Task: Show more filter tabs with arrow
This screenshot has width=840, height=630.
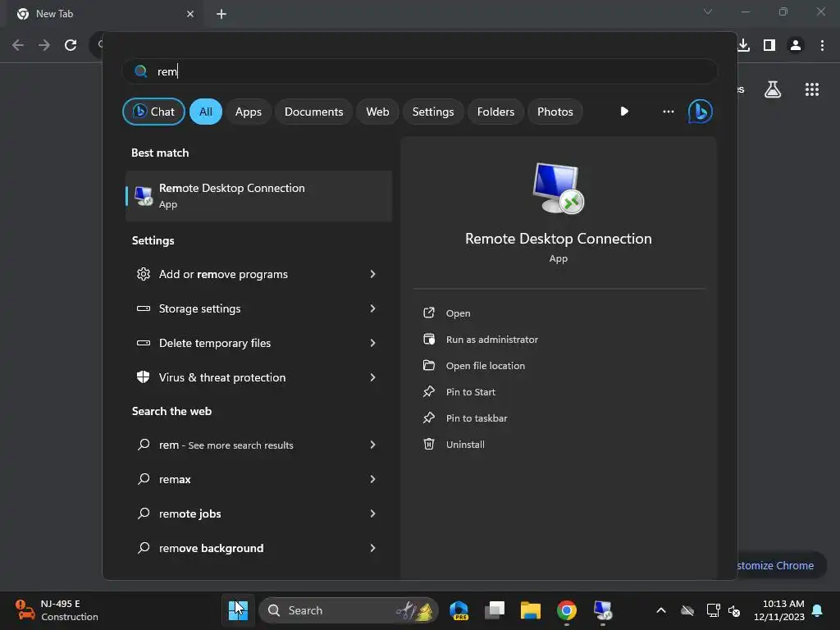Action: pyautogui.click(x=624, y=112)
